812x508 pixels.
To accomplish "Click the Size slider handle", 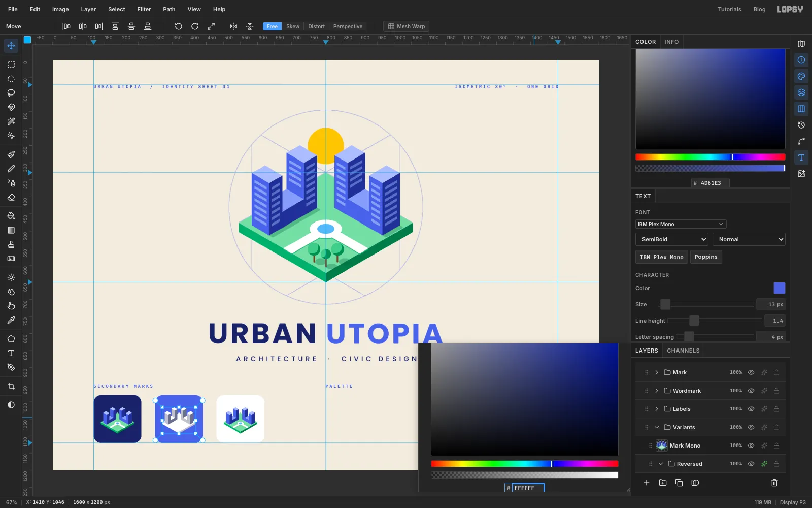I will pos(665,304).
